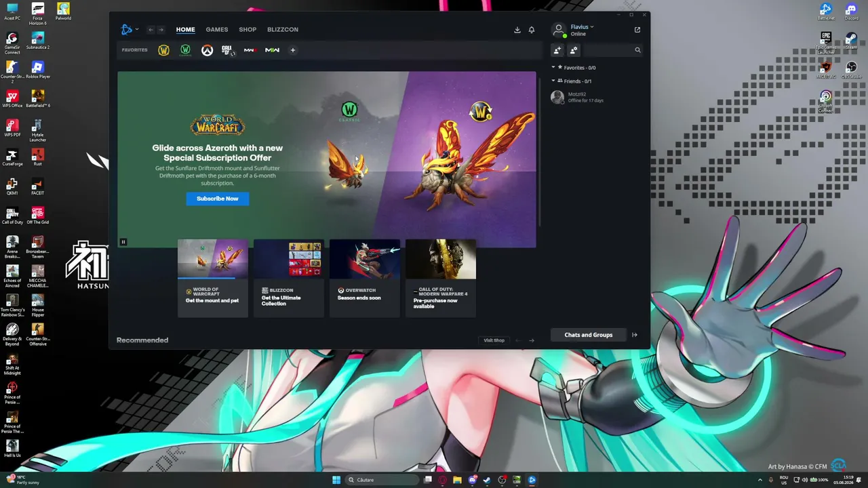Go forward with the right navigation arrow
Viewport: 868px width, 488px height.
coord(161,30)
